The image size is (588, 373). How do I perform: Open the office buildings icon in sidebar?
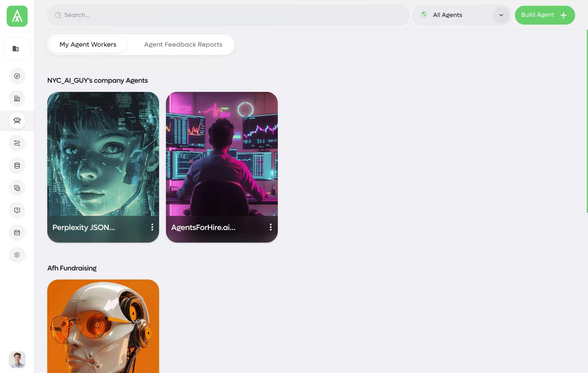tap(17, 98)
